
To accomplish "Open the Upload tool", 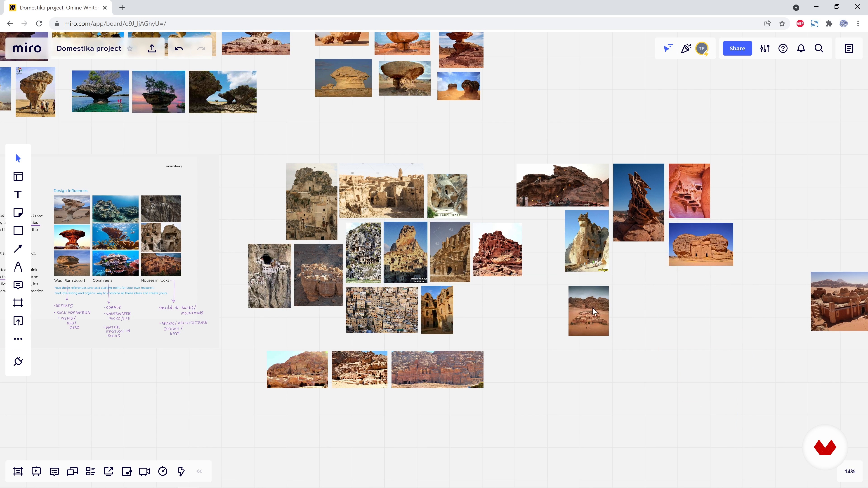I will pyautogui.click(x=18, y=321).
